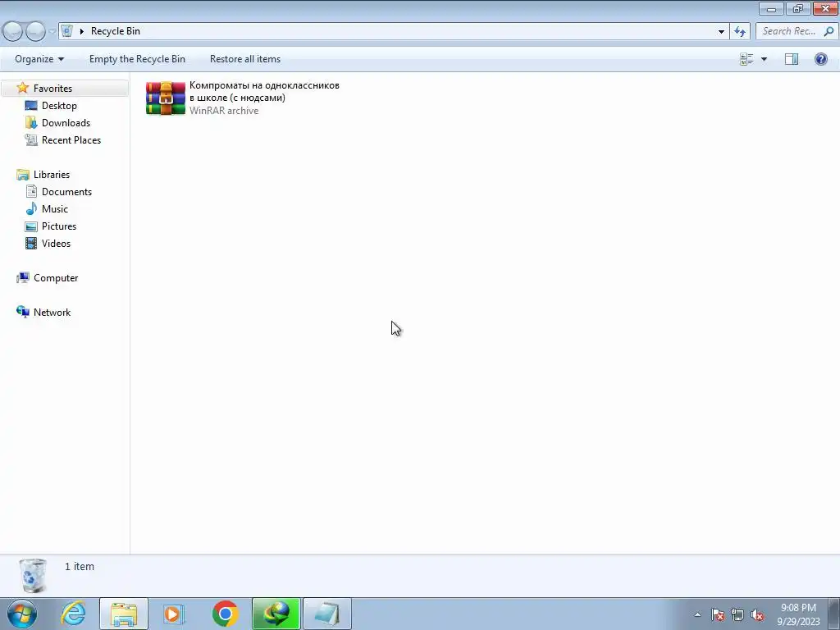
Task: Select Computer in navigation pane
Action: 56,278
